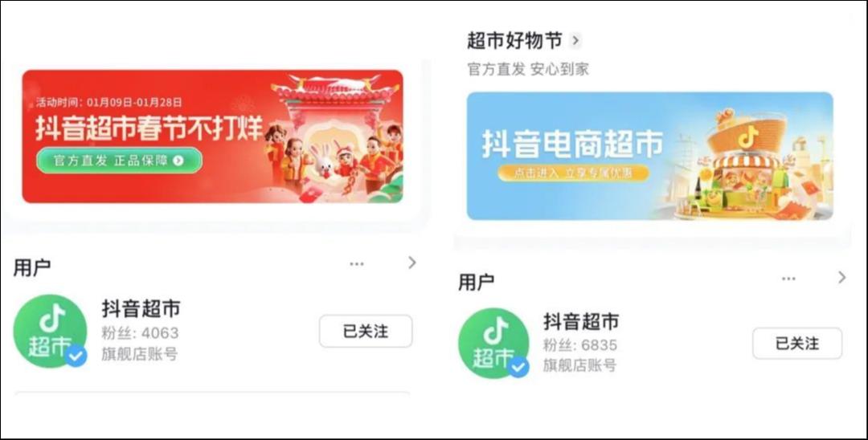
Task: Open the three-dot menu in left 用户 section
Action: click(357, 263)
